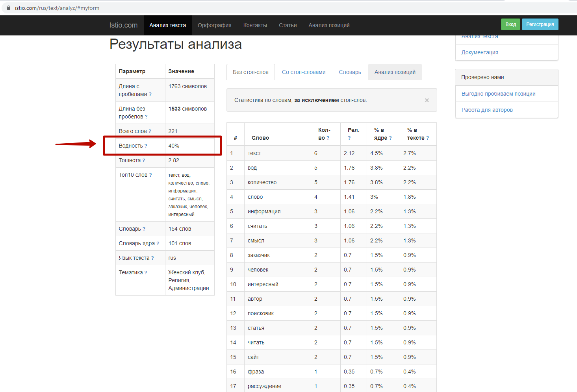The width and height of the screenshot is (577, 392).
Task: Click question mark next to Тематика
Action: [146, 273]
